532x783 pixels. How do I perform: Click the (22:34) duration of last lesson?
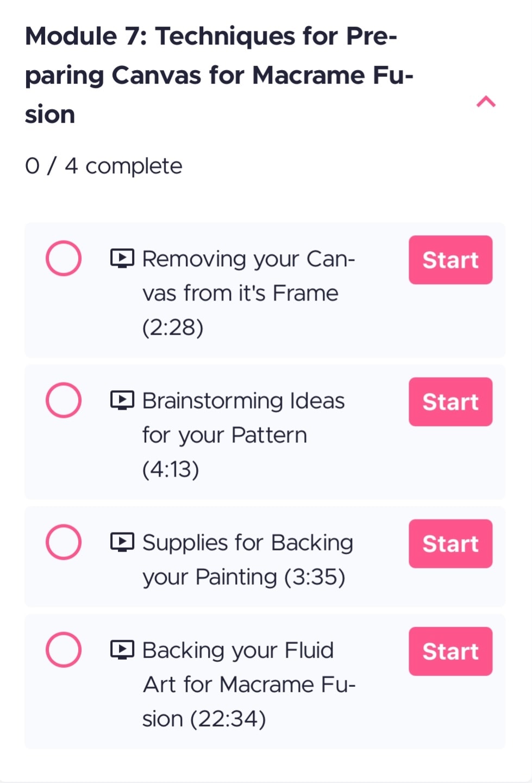click(x=228, y=719)
